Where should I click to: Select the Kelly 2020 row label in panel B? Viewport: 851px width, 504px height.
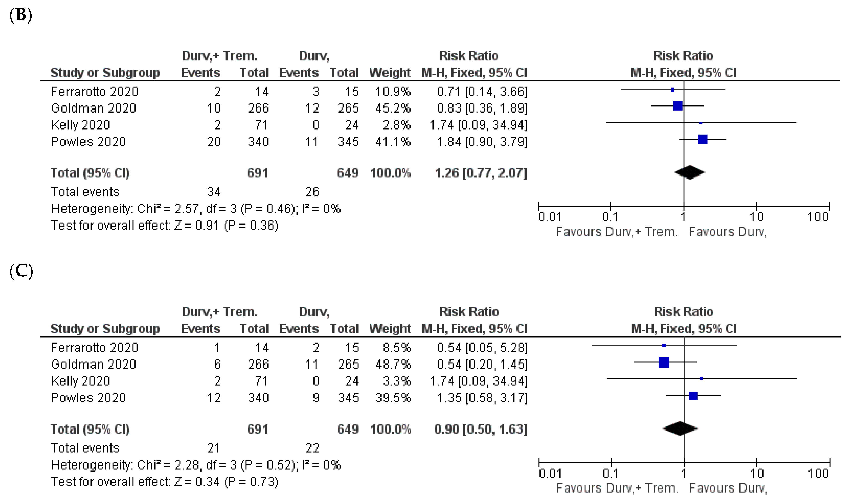pos(81,125)
